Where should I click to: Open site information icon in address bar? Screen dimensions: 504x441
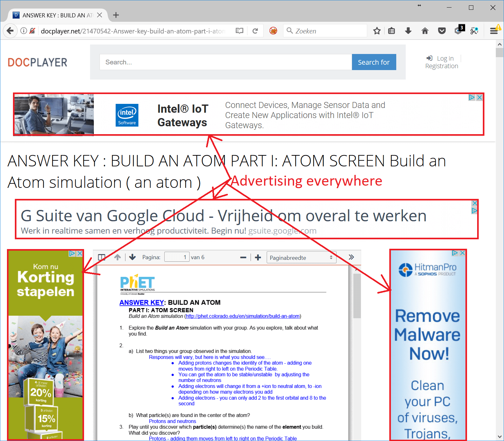point(23,31)
